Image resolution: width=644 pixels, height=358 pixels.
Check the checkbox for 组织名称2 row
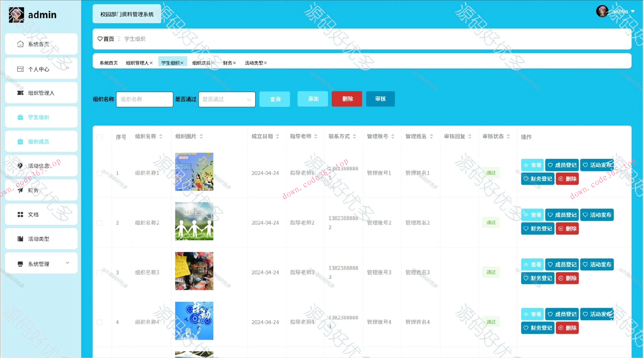tap(99, 223)
